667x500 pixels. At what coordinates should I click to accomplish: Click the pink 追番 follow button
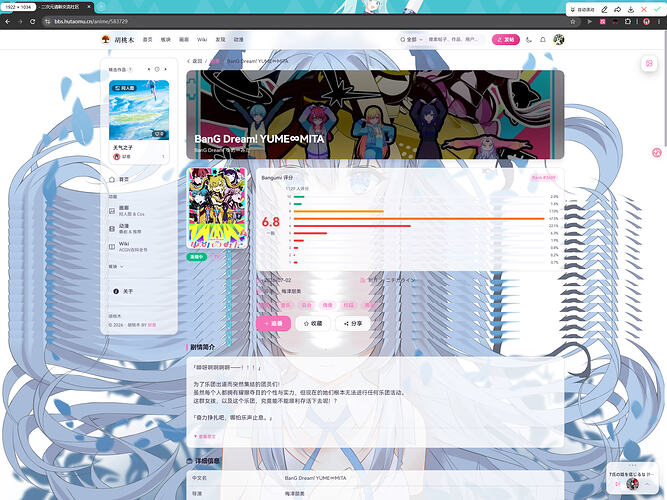(x=274, y=323)
